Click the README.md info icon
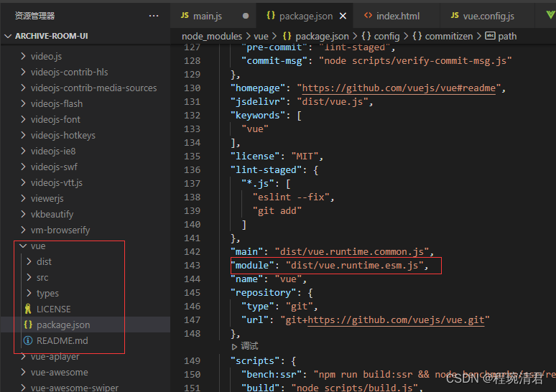 click(x=28, y=340)
